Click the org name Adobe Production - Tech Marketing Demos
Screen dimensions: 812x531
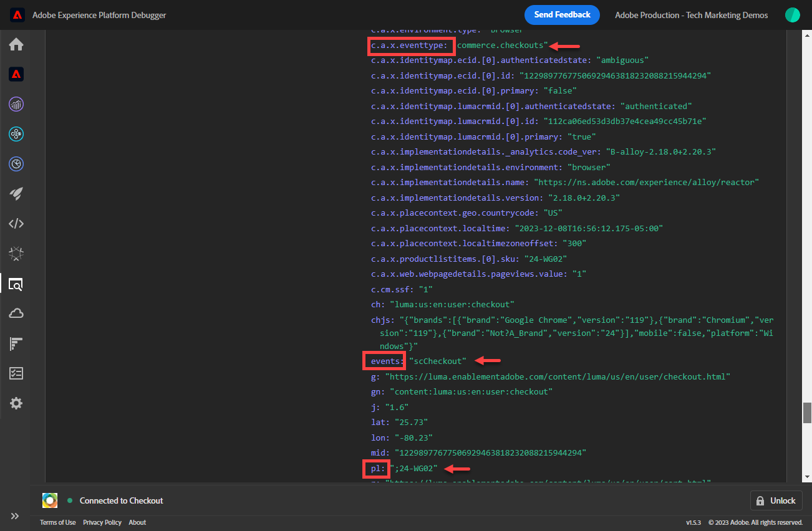coord(691,15)
